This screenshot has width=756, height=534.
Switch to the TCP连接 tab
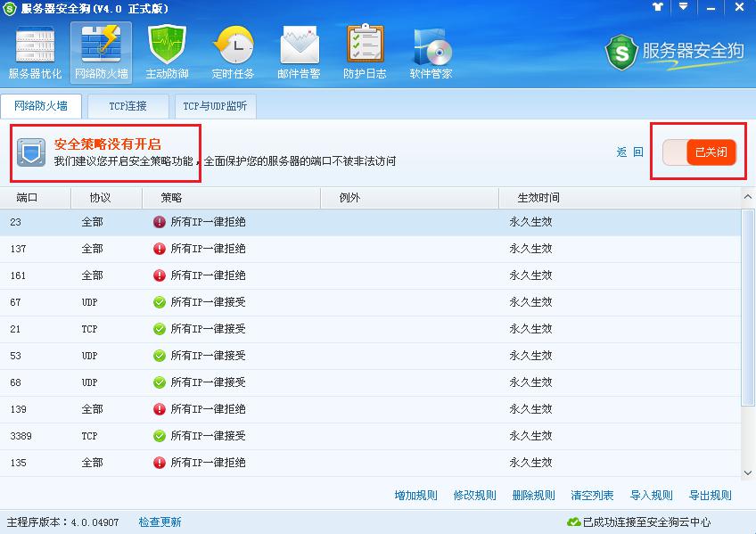[x=127, y=105]
